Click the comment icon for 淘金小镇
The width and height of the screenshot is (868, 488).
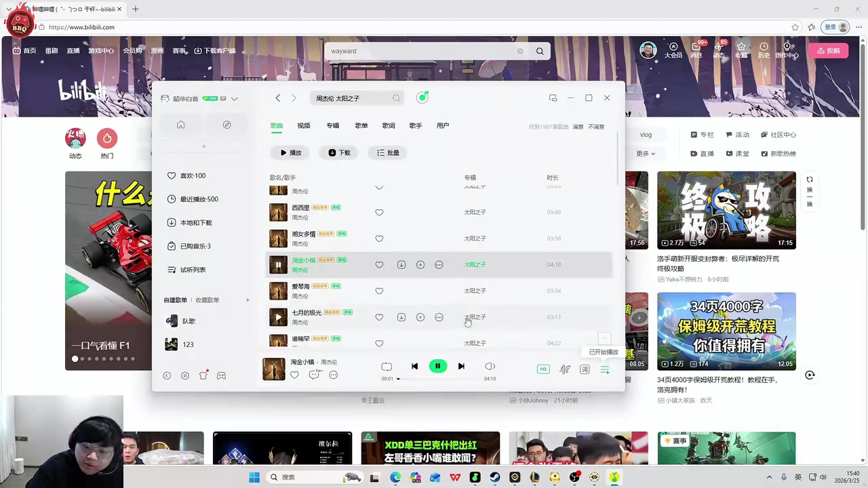tap(314, 375)
